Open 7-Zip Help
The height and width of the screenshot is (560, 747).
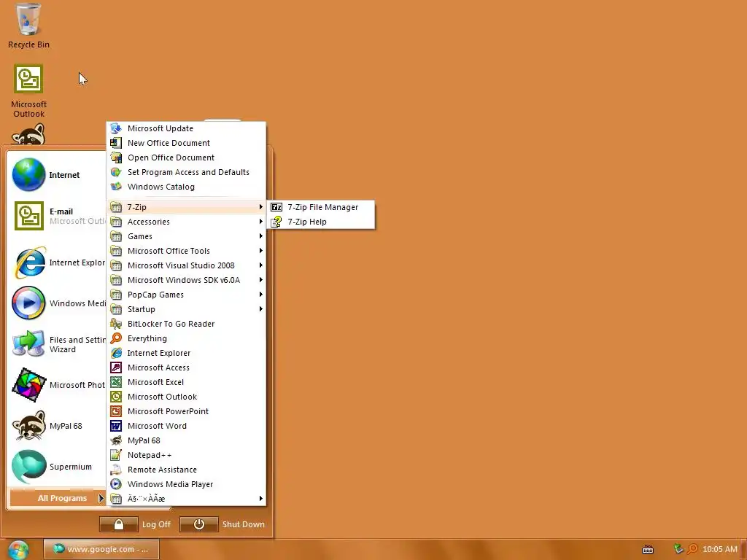click(x=322, y=222)
